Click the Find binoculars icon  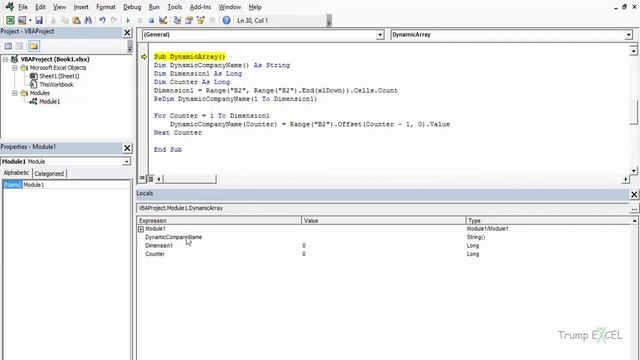coord(88,20)
